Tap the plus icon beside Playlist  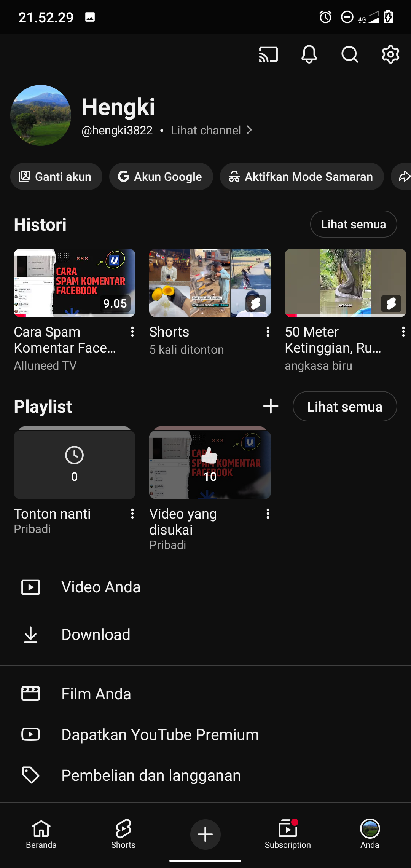271,406
